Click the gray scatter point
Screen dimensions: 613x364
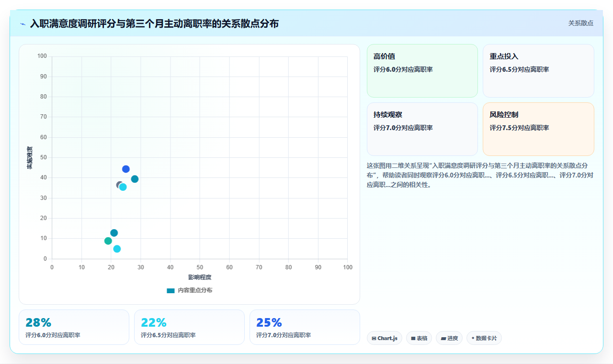point(119,185)
